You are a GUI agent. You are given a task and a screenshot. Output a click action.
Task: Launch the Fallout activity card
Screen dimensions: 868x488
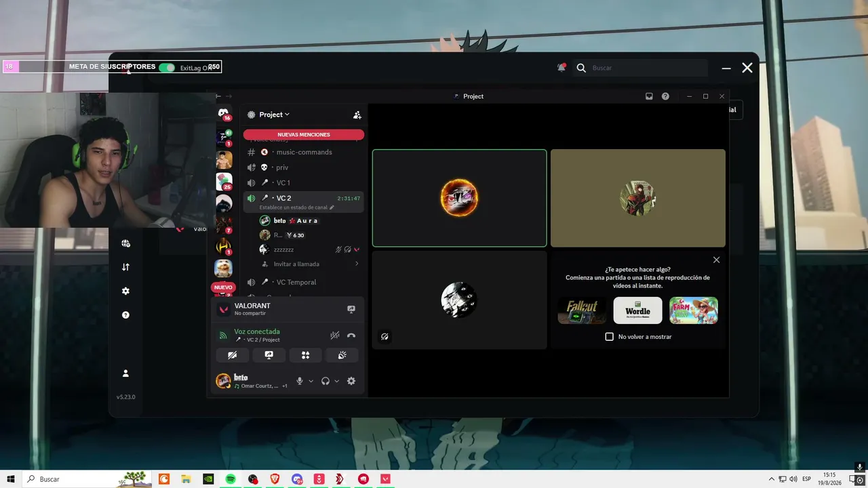pyautogui.click(x=582, y=310)
